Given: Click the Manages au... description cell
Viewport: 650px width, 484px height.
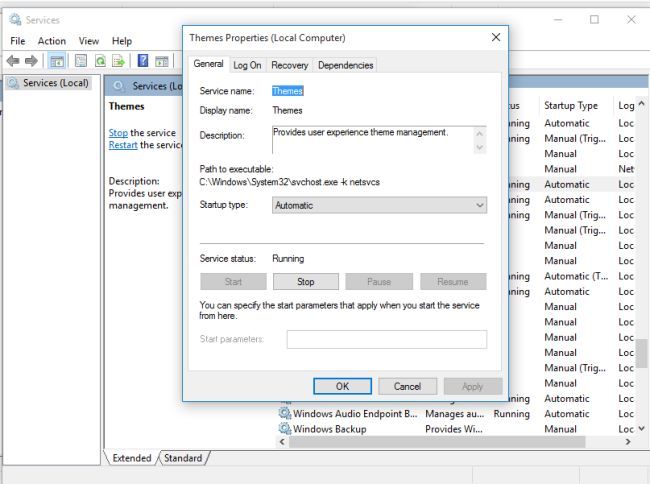Looking at the screenshot, I should coord(455,414).
